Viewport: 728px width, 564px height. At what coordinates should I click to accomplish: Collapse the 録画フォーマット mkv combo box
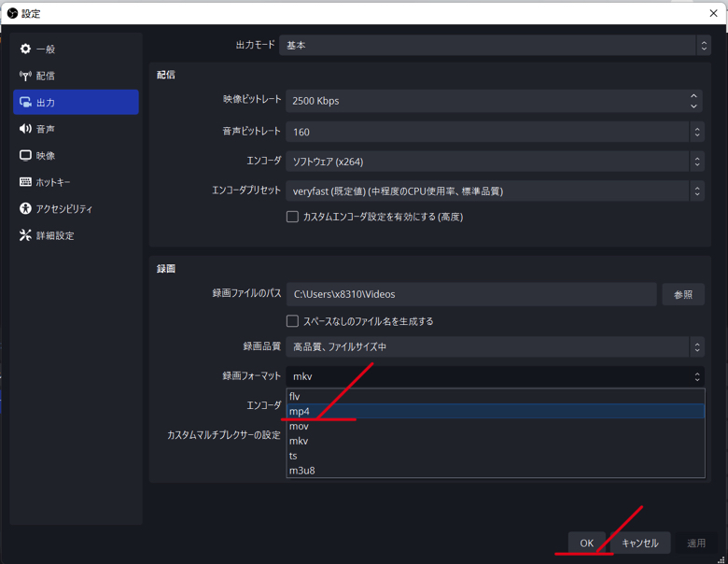pos(495,376)
